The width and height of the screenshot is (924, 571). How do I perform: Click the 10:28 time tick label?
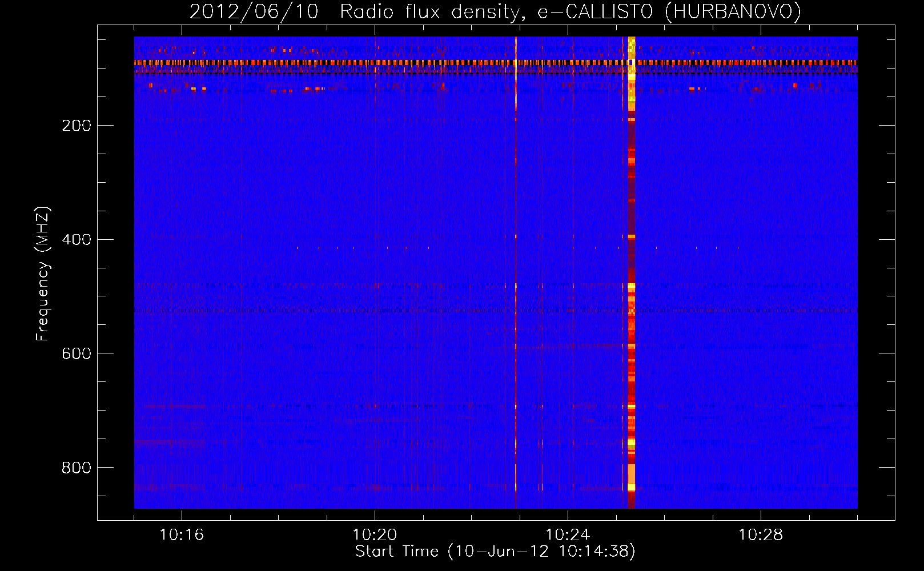[761, 534]
